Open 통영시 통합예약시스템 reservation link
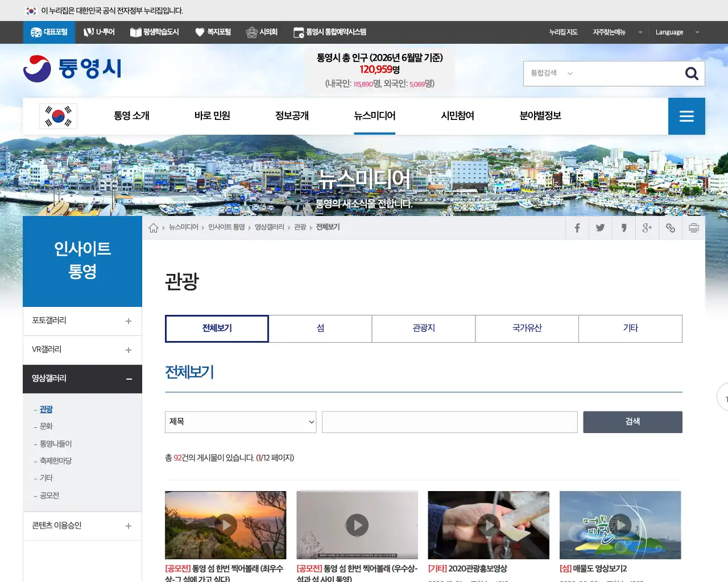The height and width of the screenshot is (582, 728). (329, 32)
